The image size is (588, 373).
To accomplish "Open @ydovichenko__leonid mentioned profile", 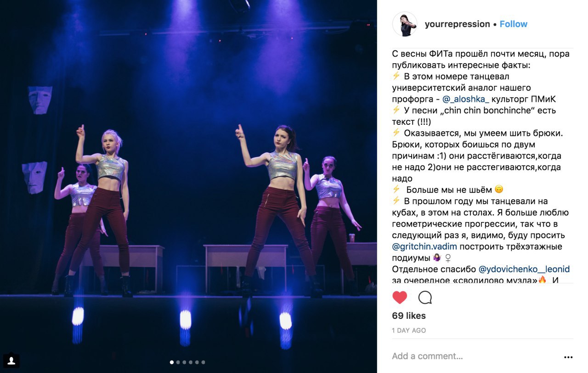I will [x=524, y=269].
